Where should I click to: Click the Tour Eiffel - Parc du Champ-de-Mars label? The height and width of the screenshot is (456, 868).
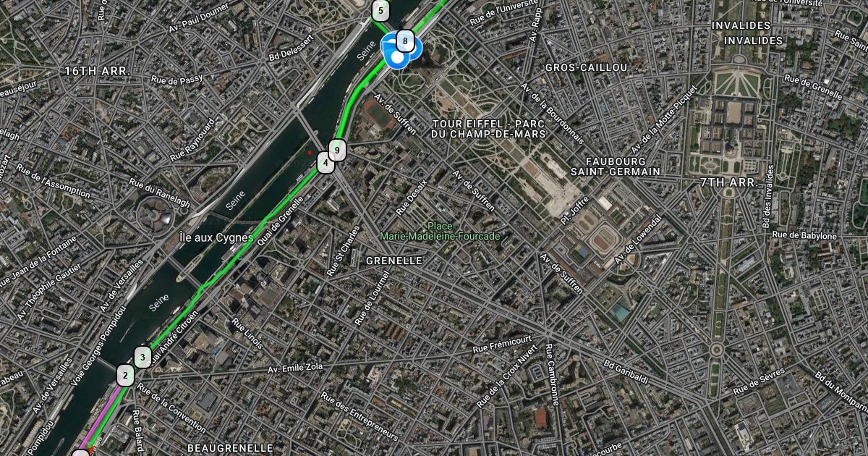coord(488,129)
